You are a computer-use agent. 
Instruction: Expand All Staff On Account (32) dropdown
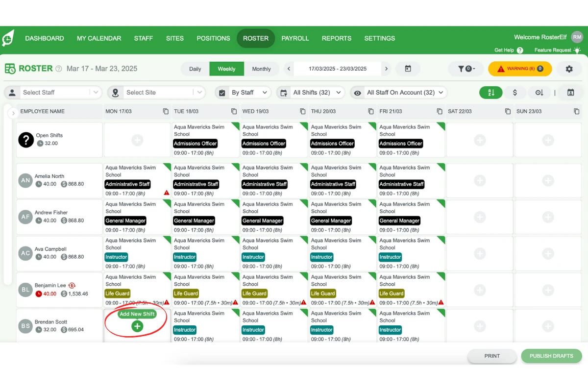click(399, 92)
